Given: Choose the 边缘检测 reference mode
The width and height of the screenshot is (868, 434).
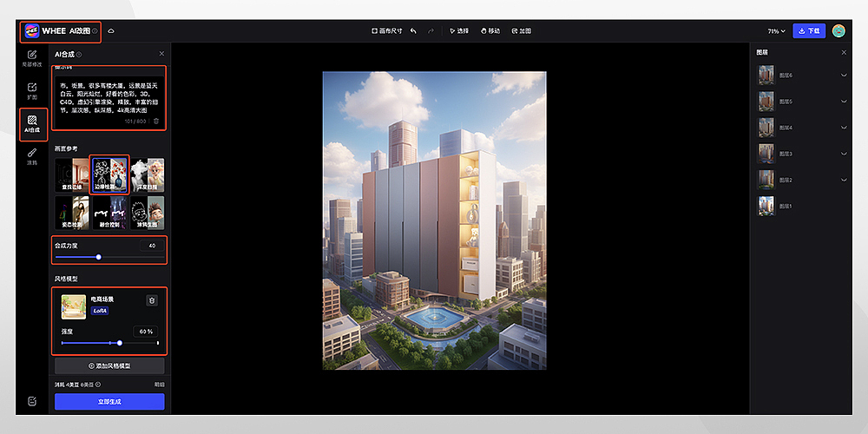Looking at the screenshot, I should 109,175.
